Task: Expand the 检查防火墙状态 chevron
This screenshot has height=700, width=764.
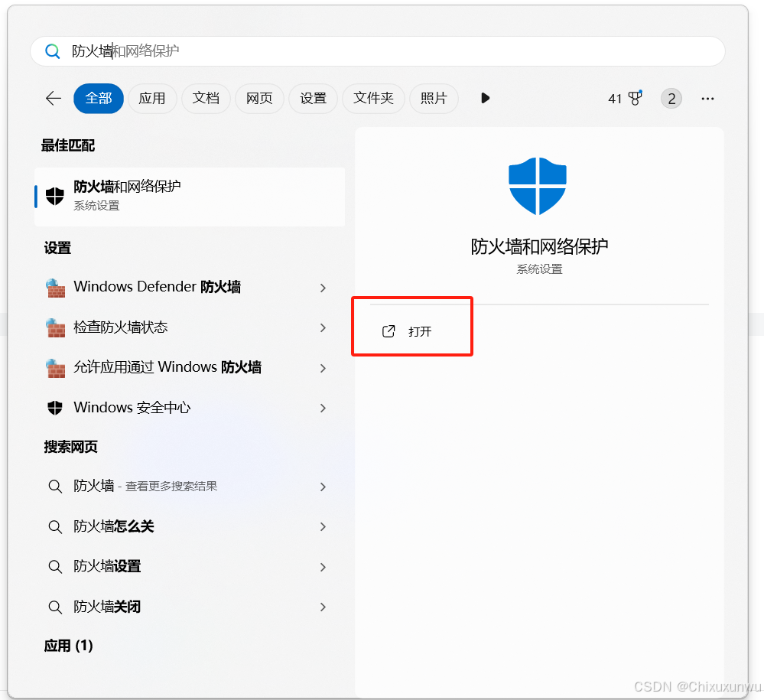Action: [x=323, y=328]
